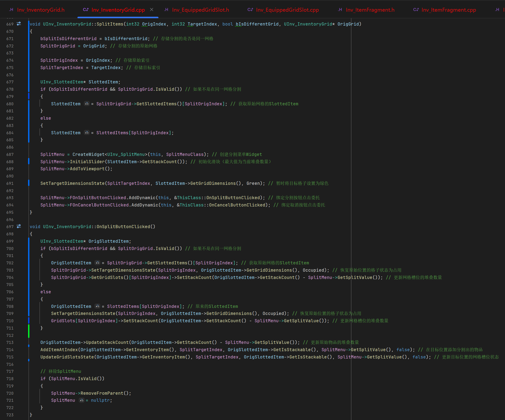Click inlay hint icon on line 680
The height and width of the screenshot is (420, 505).
tap(87, 104)
